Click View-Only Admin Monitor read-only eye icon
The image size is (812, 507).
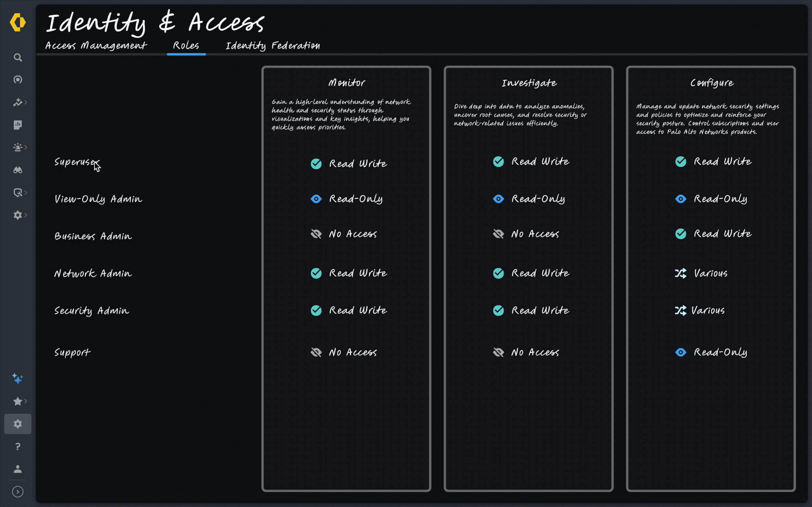(x=316, y=199)
